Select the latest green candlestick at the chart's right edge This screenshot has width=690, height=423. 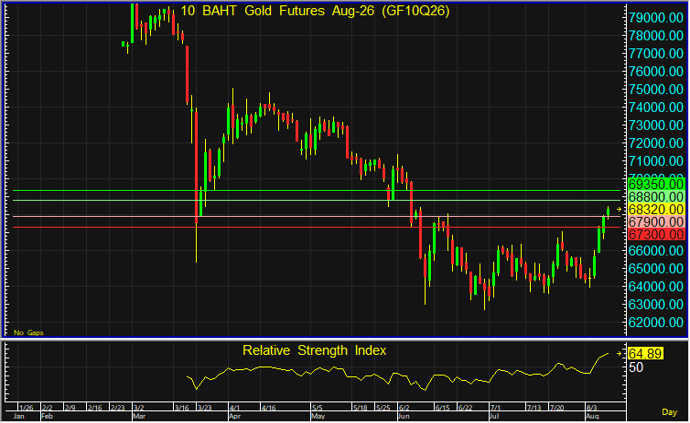click(x=608, y=212)
